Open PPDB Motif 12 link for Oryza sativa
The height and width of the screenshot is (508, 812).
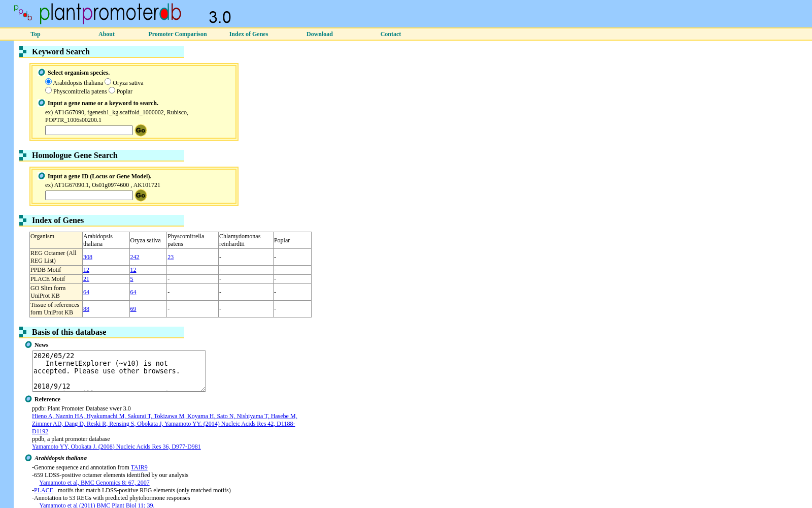coord(133,270)
